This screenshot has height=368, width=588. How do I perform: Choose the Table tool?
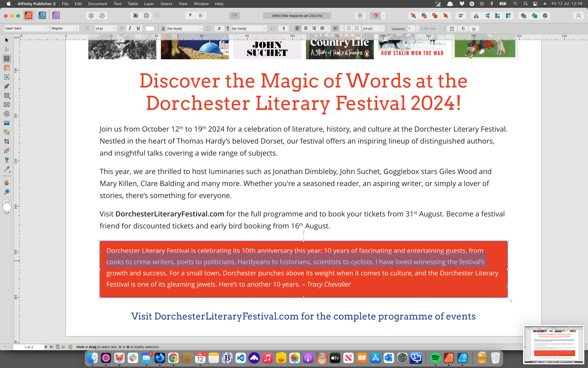pos(6,68)
